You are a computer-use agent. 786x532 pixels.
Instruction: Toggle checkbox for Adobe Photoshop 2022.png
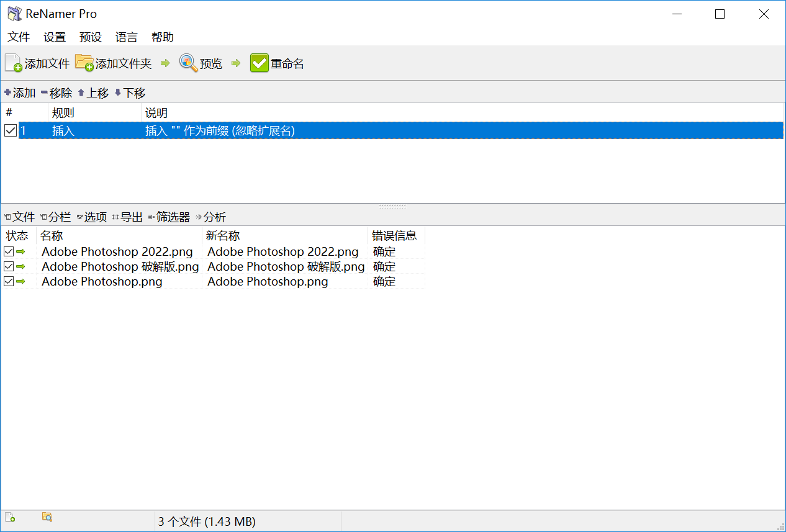pos(9,251)
